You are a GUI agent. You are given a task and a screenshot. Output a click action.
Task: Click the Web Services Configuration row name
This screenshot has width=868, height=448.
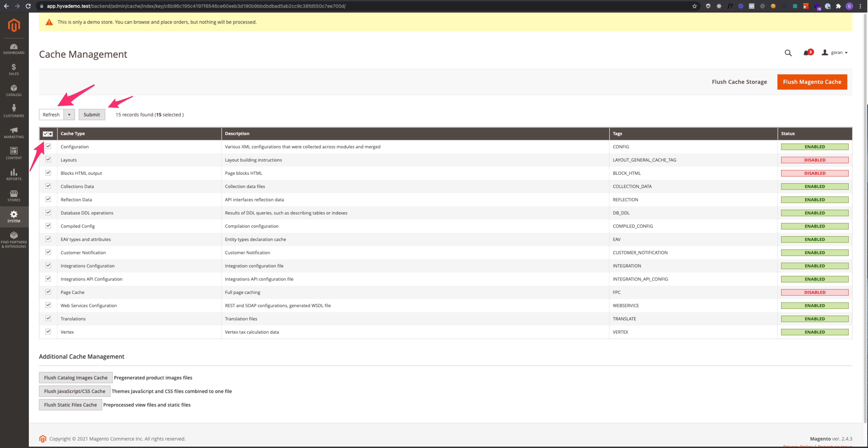[89, 305]
